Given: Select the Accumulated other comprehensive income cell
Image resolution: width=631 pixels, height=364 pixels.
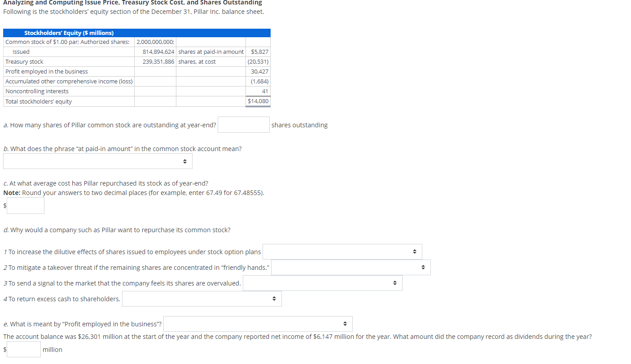Looking at the screenshot, I should click(x=69, y=81).
